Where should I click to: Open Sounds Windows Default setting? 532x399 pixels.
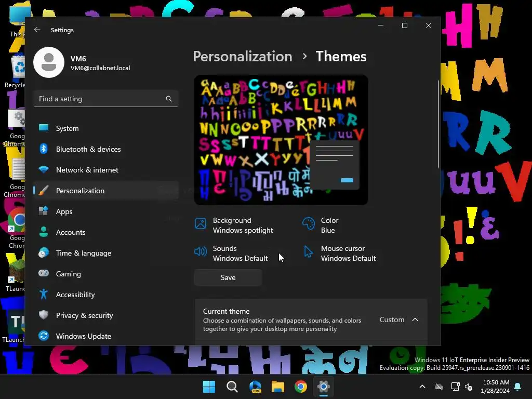coord(231,254)
